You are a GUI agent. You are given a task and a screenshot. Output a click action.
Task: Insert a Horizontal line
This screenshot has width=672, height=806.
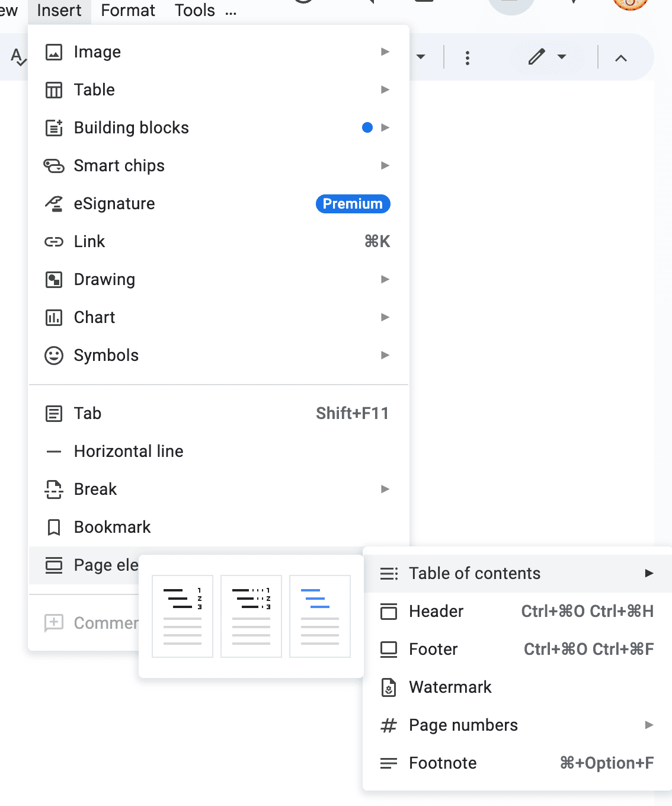128,451
